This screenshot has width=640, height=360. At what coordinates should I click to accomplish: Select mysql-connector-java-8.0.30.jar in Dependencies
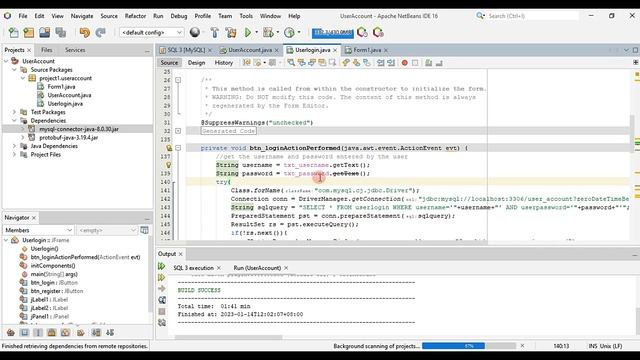pyautogui.click(x=79, y=129)
